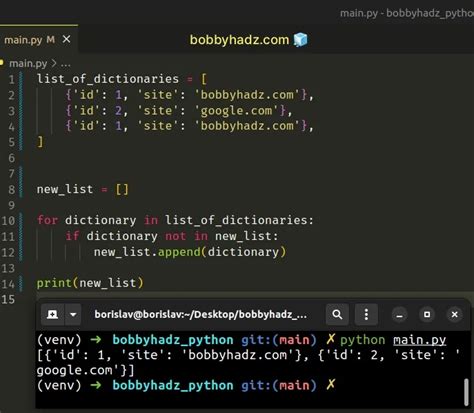Open the terminal tab dropdown arrow
Screen dimensions: 474x413
(73, 314)
